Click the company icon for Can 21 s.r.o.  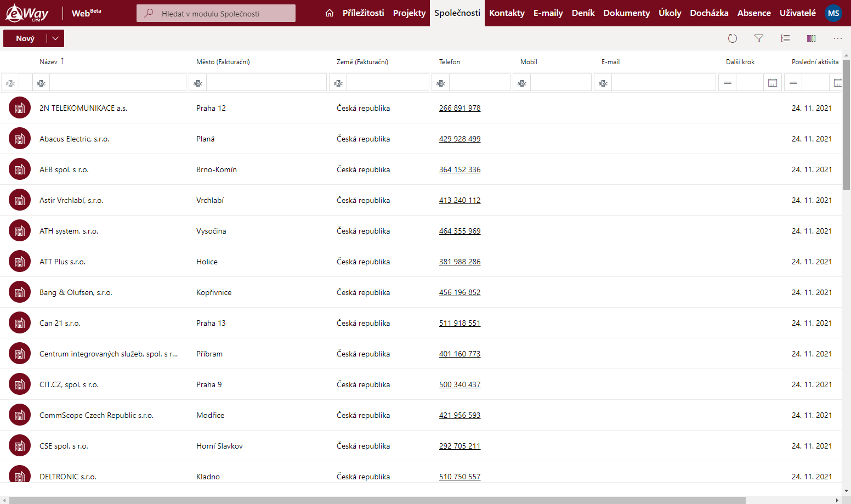coord(20,323)
